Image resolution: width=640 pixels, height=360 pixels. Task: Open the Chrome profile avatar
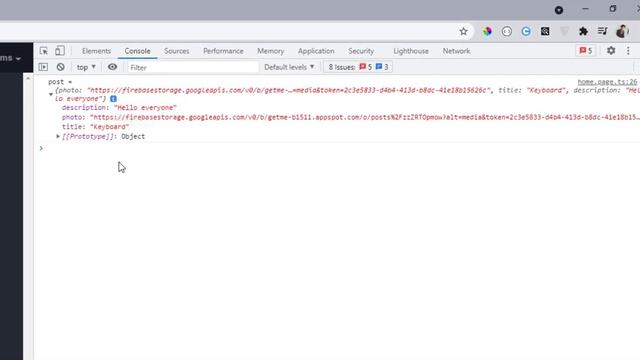(622, 31)
